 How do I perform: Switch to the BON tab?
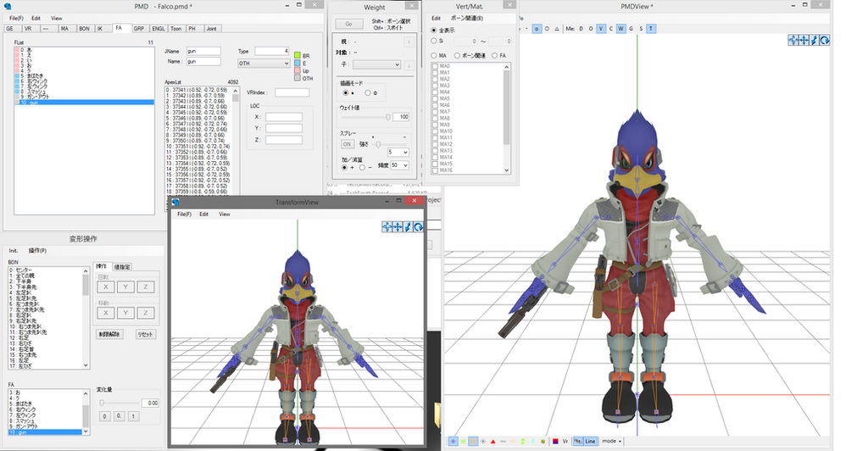coord(84,29)
